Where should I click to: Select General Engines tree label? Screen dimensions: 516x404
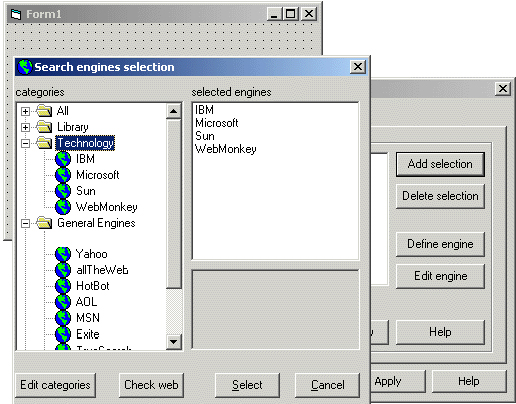point(96,223)
